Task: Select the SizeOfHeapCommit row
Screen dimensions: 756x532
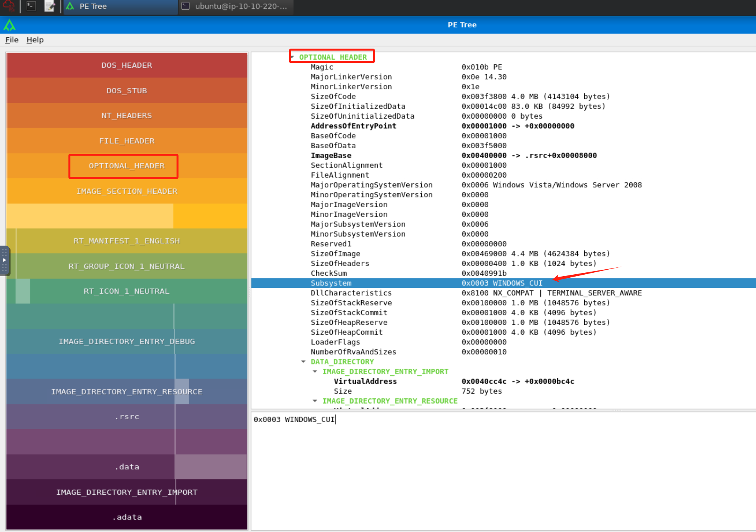Action: (x=503, y=332)
